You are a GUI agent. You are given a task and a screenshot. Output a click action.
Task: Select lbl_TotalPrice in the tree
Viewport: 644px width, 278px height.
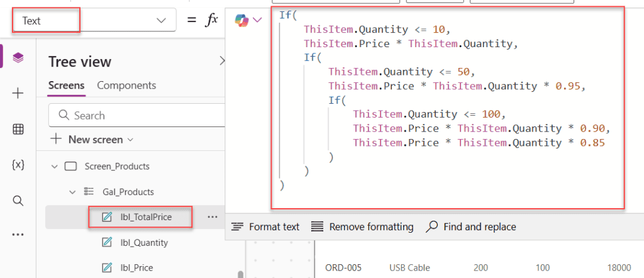click(x=146, y=217)
